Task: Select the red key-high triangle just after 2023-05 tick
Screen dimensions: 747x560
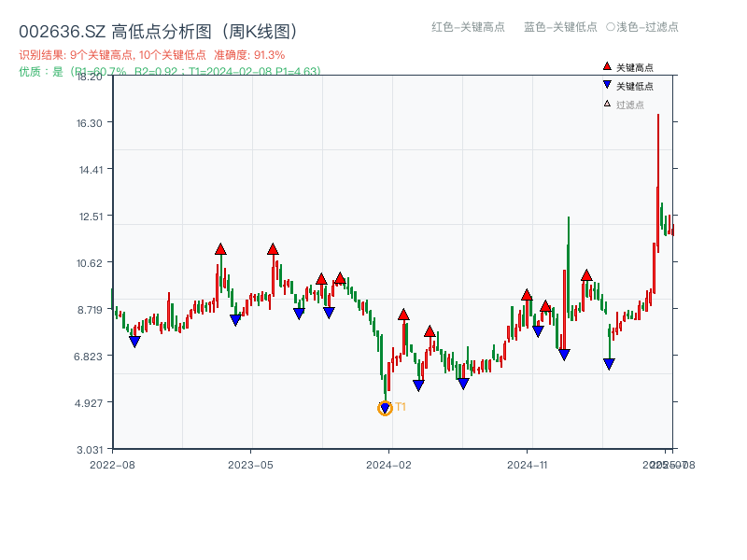Action: click(x=273, y=249)
